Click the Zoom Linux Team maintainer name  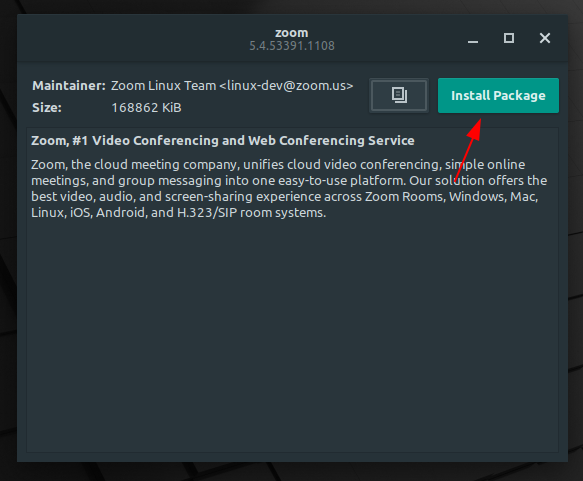point(164,86)
